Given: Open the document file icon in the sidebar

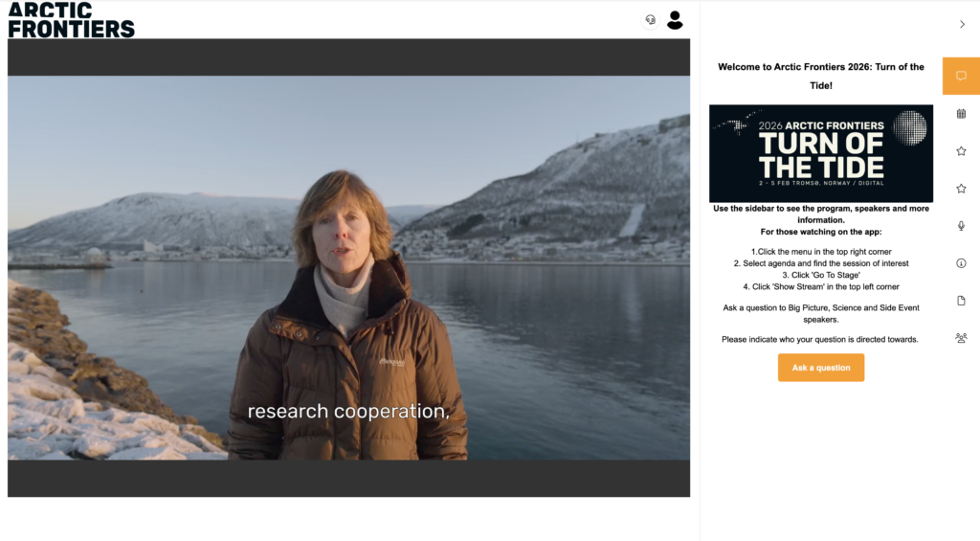Looking at the screenshot, I should (961, 301).
